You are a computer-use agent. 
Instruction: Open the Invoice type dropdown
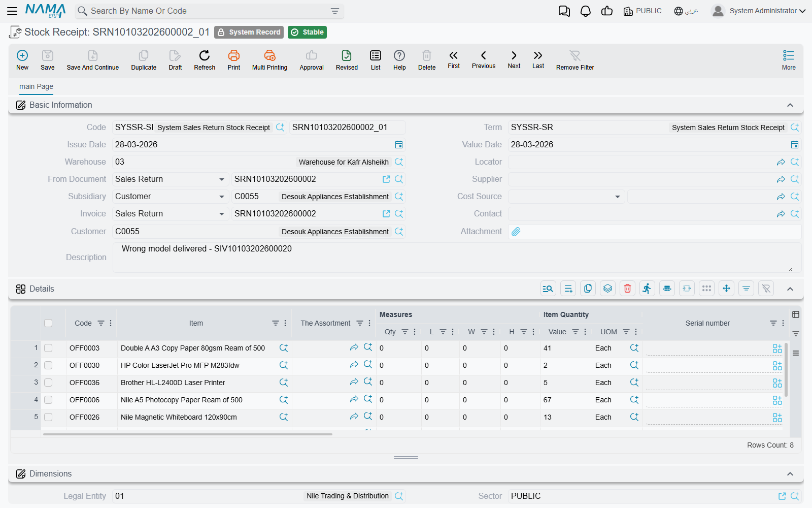tap(221, 214)
